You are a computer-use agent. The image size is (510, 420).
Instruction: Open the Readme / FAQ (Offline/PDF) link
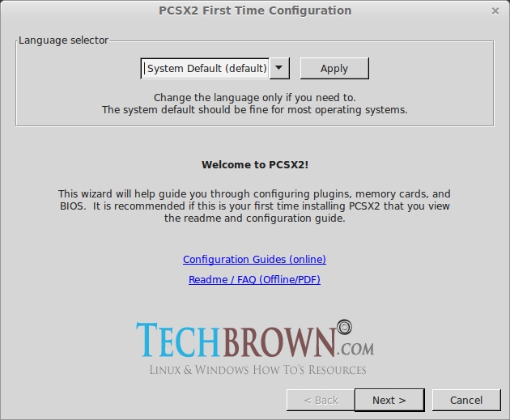(254, 280)
